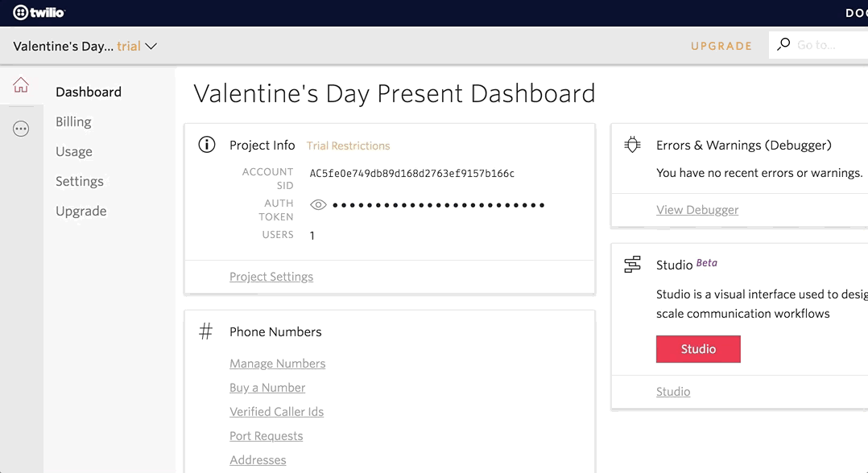Click the red Studio button

(x=698, y=349)
